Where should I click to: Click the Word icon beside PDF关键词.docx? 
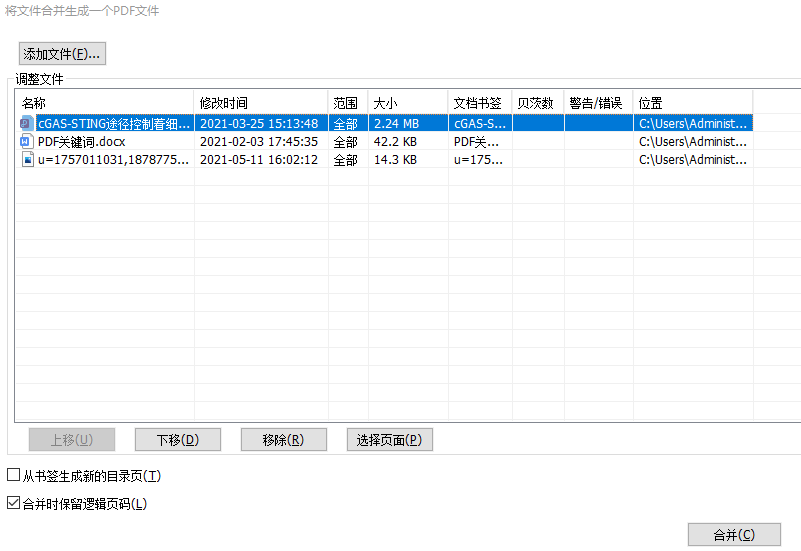point(27,141)
